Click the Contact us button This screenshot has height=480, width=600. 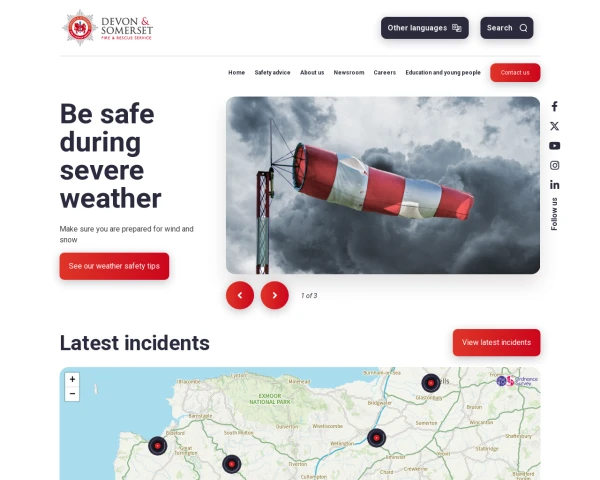click(515, 73)
